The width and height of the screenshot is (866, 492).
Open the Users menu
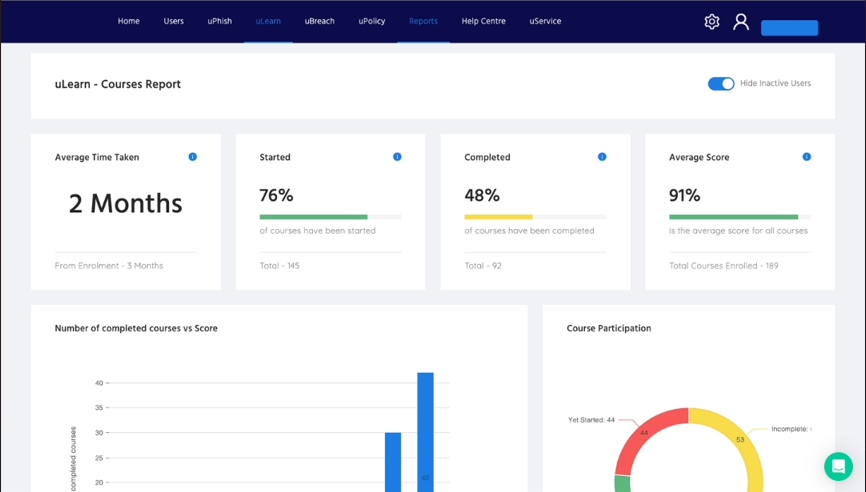[x=173, y=21]
